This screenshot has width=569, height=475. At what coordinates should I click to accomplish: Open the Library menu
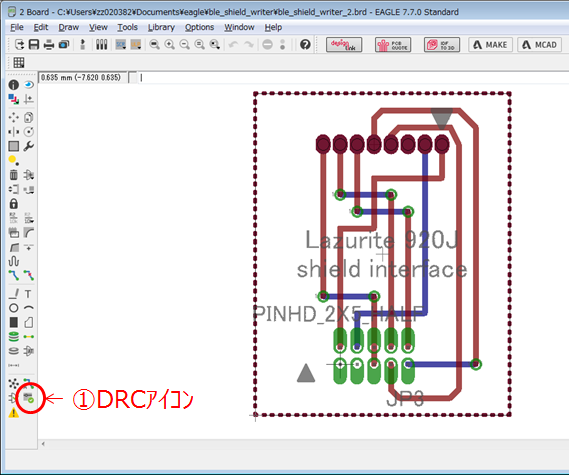click(161, 27)
